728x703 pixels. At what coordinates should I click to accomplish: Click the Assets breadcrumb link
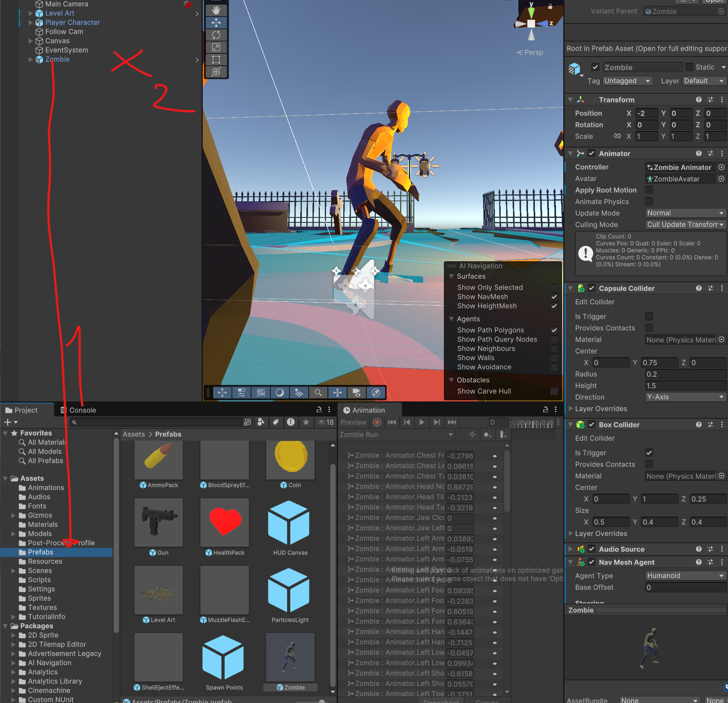(x=134, y=434)
